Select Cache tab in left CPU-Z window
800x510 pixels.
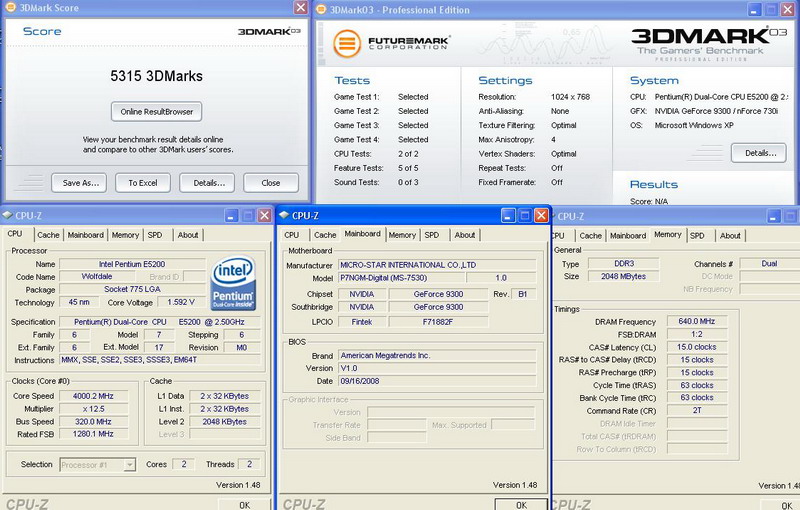pos(48,235)
